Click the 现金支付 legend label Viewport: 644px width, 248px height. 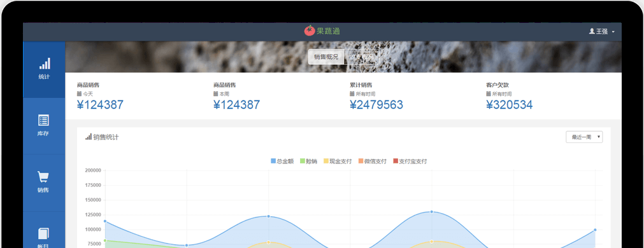(x=341, y=162)
